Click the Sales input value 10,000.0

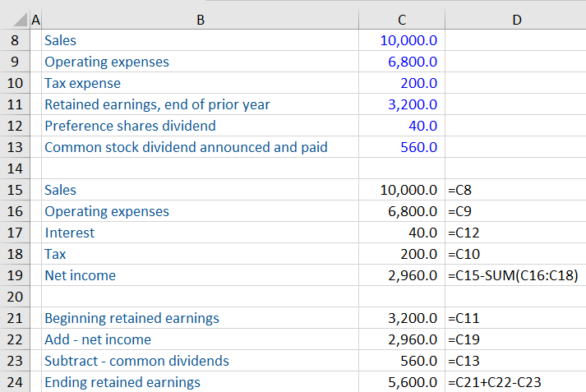(408, 40)
